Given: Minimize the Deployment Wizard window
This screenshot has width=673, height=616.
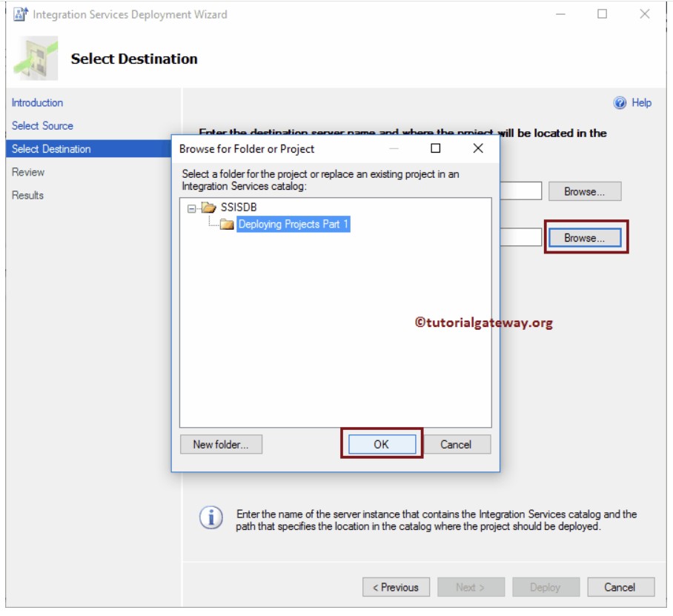Looking at the screenshot, I should [560, 14].
